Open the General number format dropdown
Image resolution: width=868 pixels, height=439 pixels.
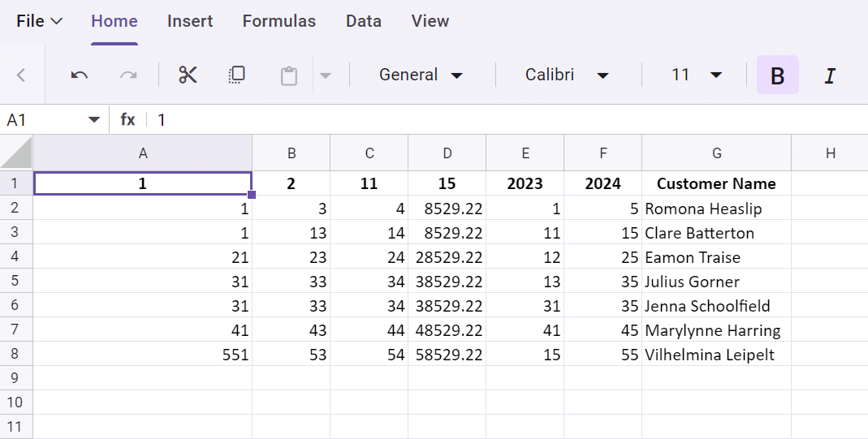tap(421, 75)
